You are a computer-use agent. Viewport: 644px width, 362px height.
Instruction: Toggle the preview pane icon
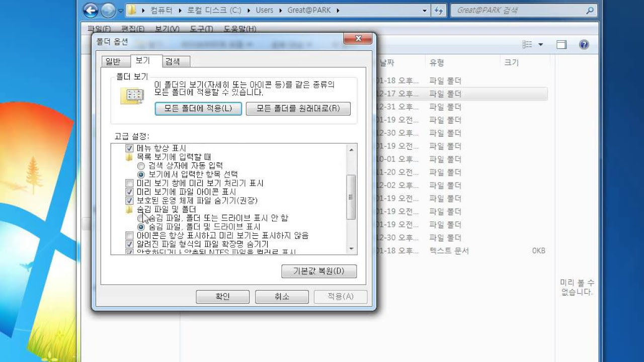tap(561, 45)
